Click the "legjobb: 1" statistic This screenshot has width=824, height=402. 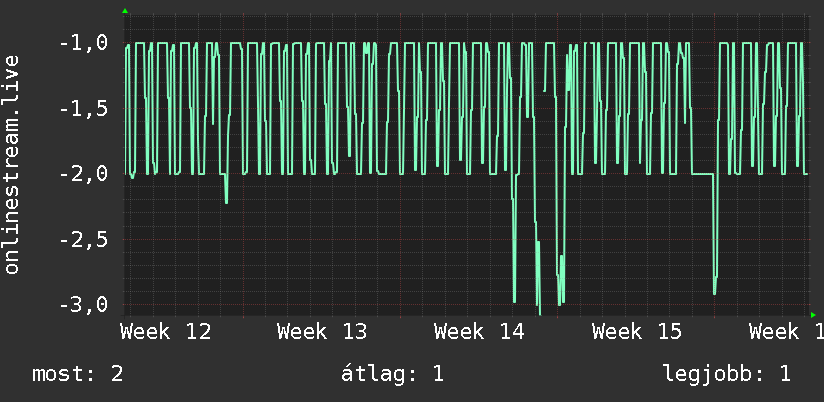[x=727, y=374]
